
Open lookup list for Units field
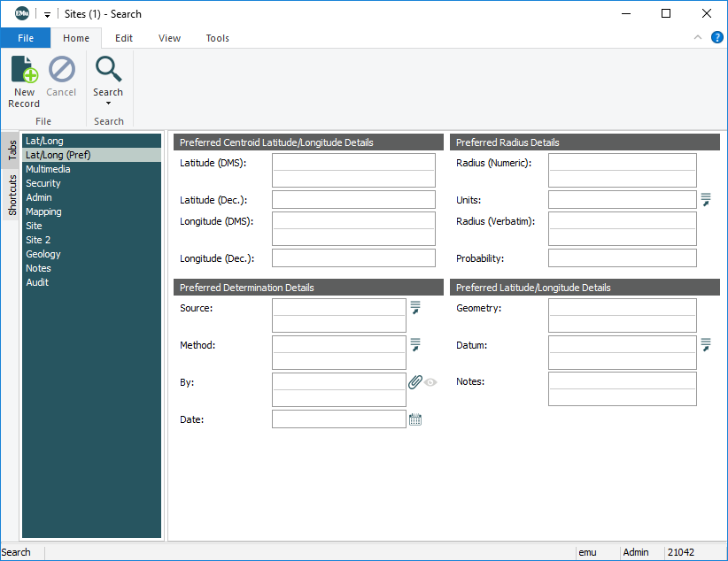(x=706, y=200)
